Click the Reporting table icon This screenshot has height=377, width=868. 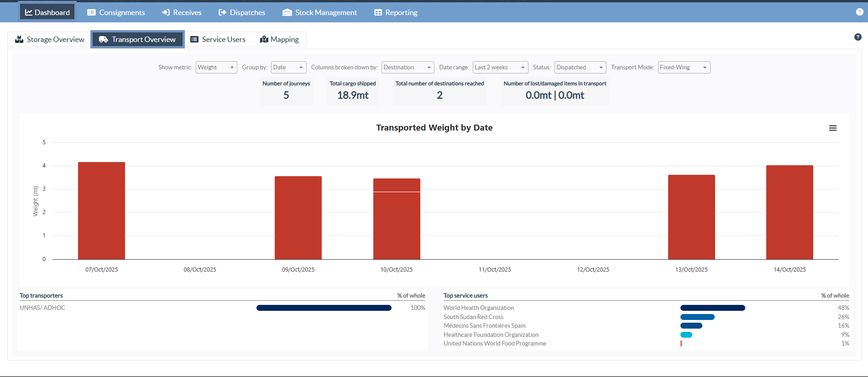coord(378,12)
